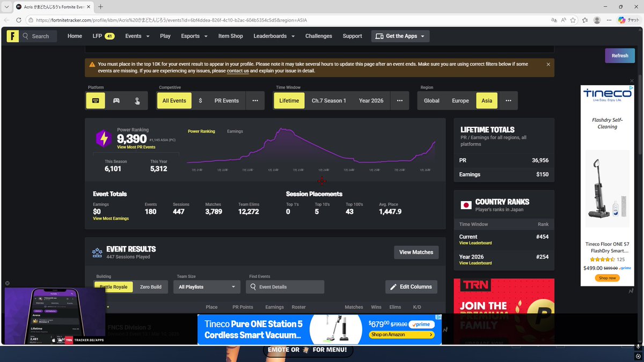Click the Event Results trophy icon
644x362 pixels.
[97, 252]
